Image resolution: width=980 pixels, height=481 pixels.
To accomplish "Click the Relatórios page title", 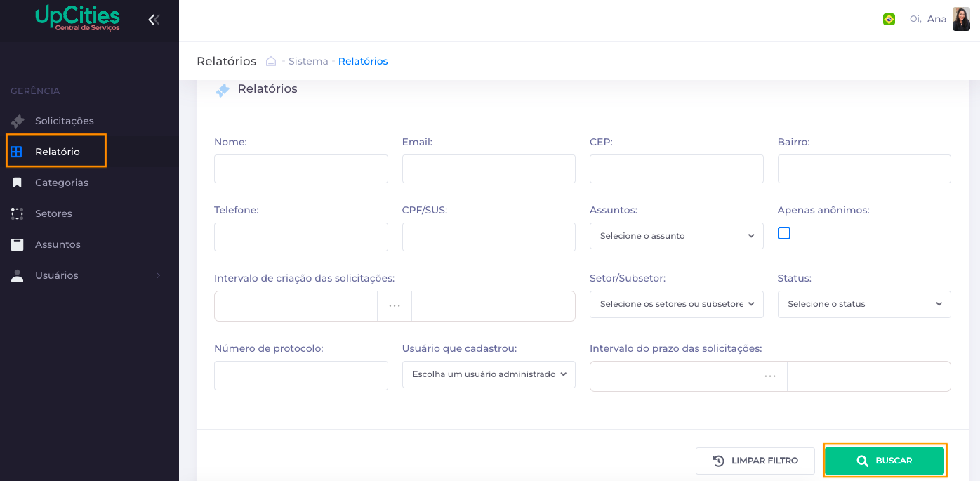I will click(226, 61).
